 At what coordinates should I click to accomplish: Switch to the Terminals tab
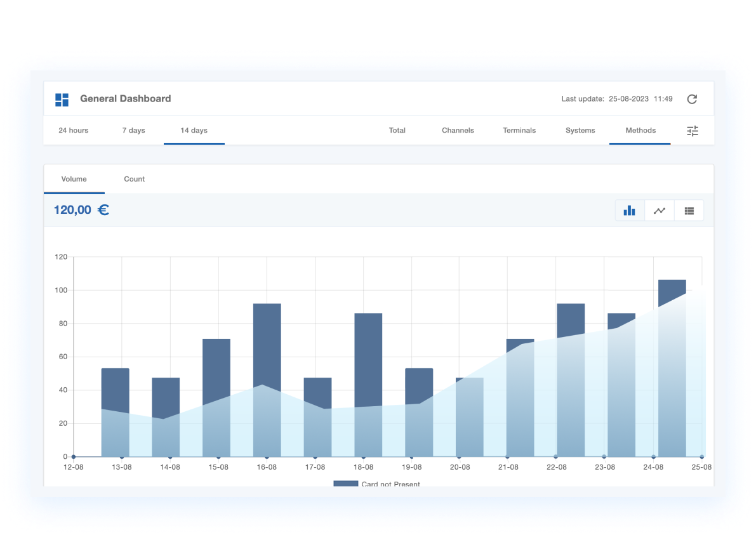click(519, 131)
